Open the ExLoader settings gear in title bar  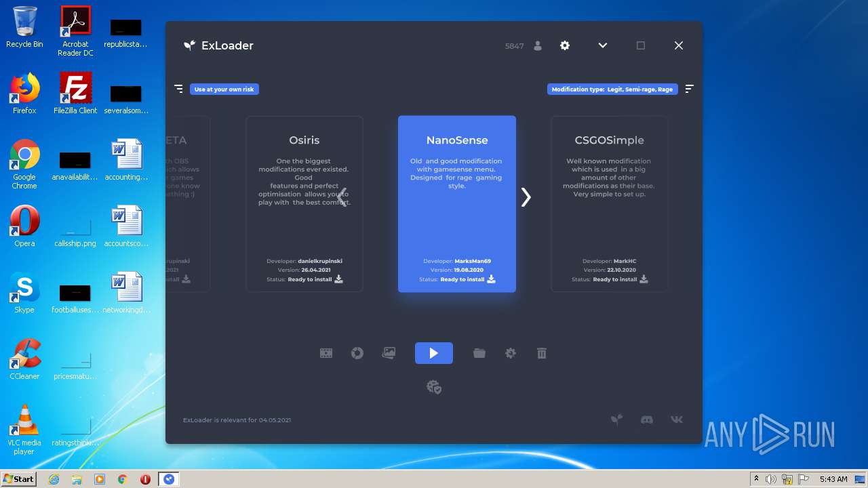(565, 45)
